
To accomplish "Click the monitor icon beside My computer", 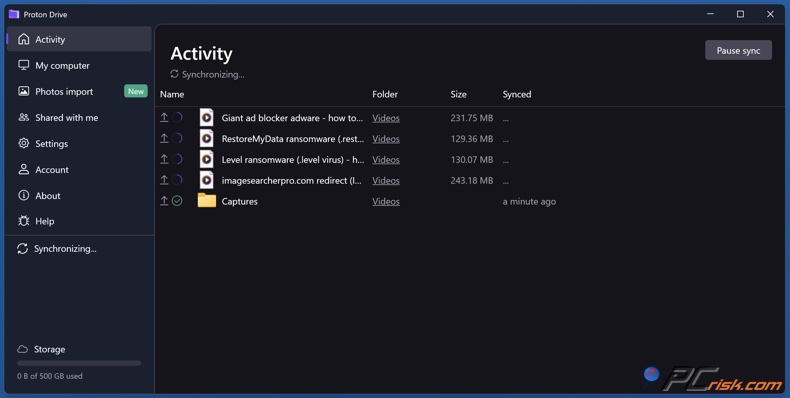I will pos(24,65).
